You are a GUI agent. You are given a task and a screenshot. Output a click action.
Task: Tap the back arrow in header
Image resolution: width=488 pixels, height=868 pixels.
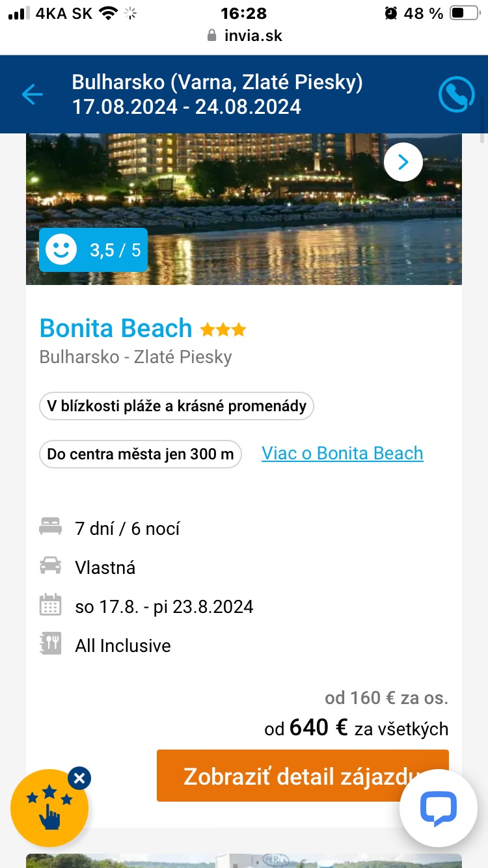coord(32,94)
